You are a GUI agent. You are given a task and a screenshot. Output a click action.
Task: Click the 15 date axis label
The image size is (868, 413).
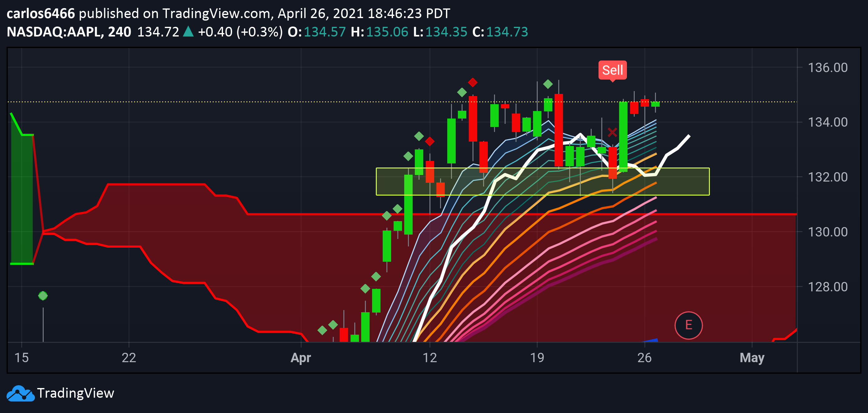click(22, 358)
